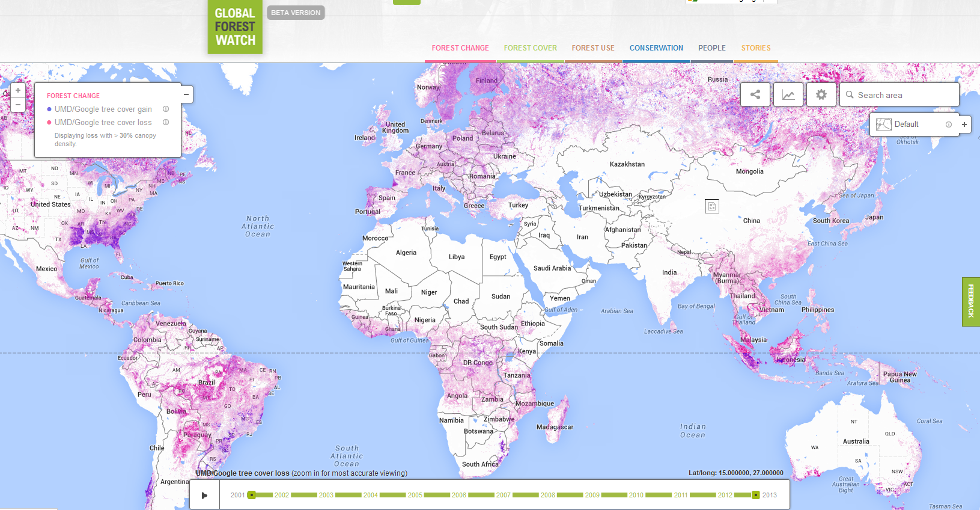980x510 pixels.
Task: Click the zoom out minus button
Action: [18, 105]
